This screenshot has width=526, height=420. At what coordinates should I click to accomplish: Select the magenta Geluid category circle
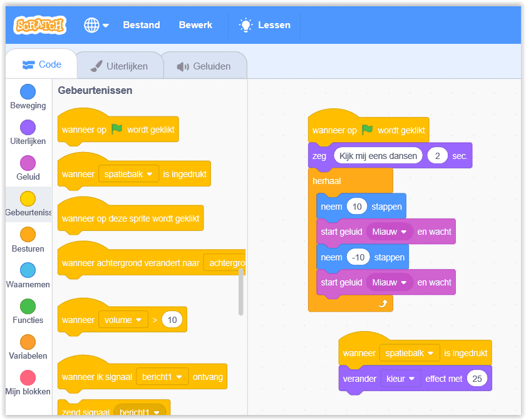pyautogui.click(x=28, y=163)
